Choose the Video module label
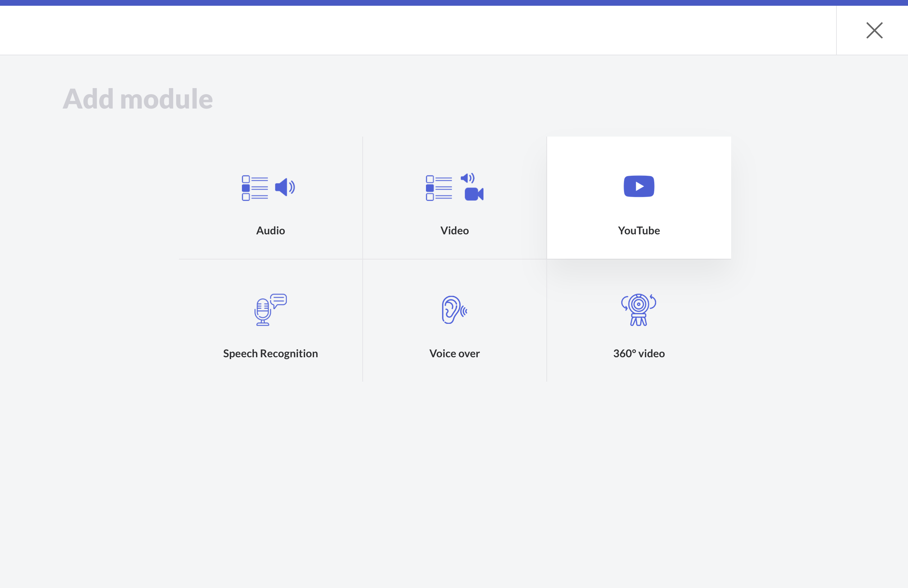The width and height of the screenshot is (908, 588). 454,230
